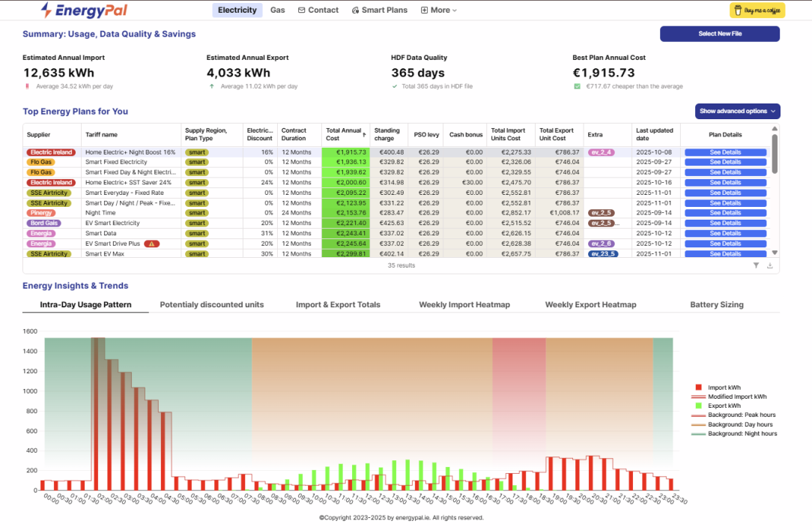812x530 pixels.
Task: See Details for Smart Fixed Electricity plan
Action: pyautogui.click(x=725, y=162)
